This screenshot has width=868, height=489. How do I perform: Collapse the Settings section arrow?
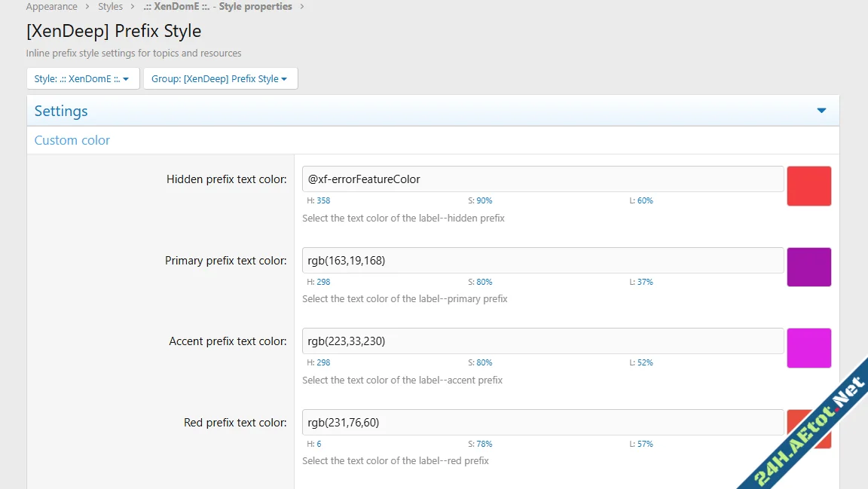(x=821, y=111)
